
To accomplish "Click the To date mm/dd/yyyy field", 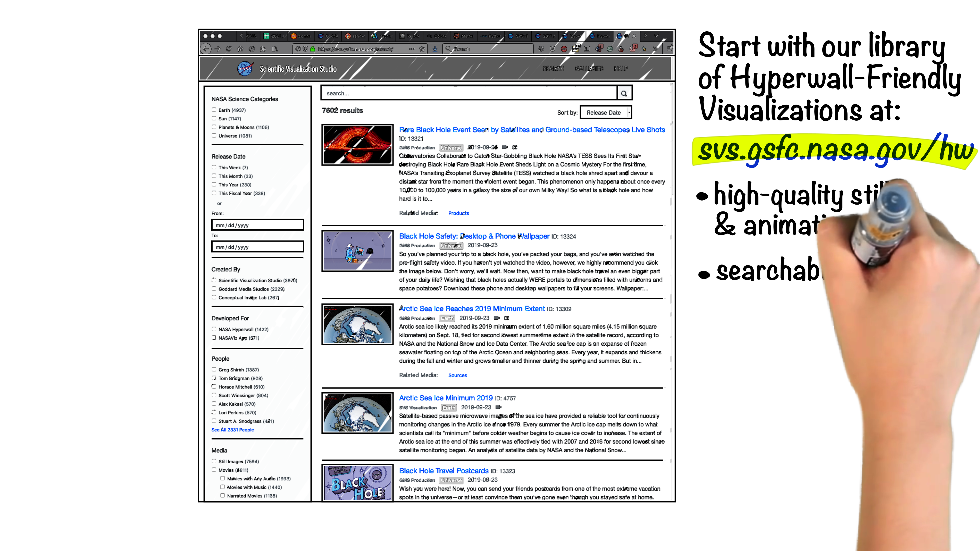I will 258,247.
